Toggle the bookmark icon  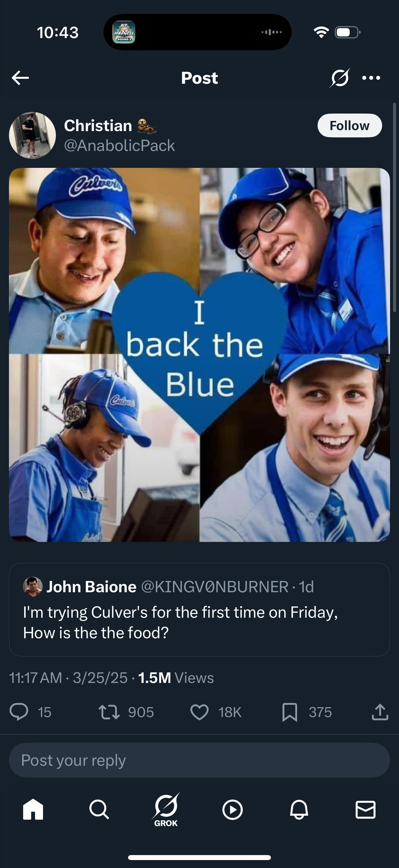289,712
